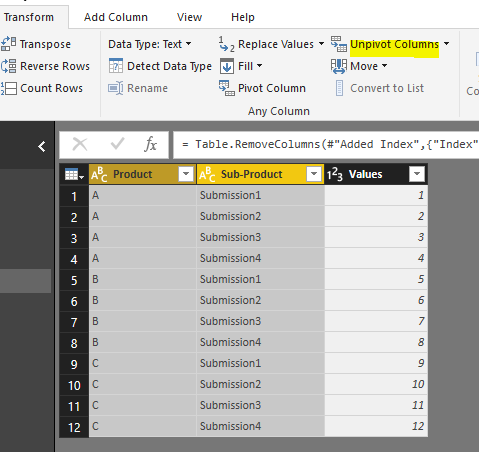Click the Count Rows label

coord(51,88)
